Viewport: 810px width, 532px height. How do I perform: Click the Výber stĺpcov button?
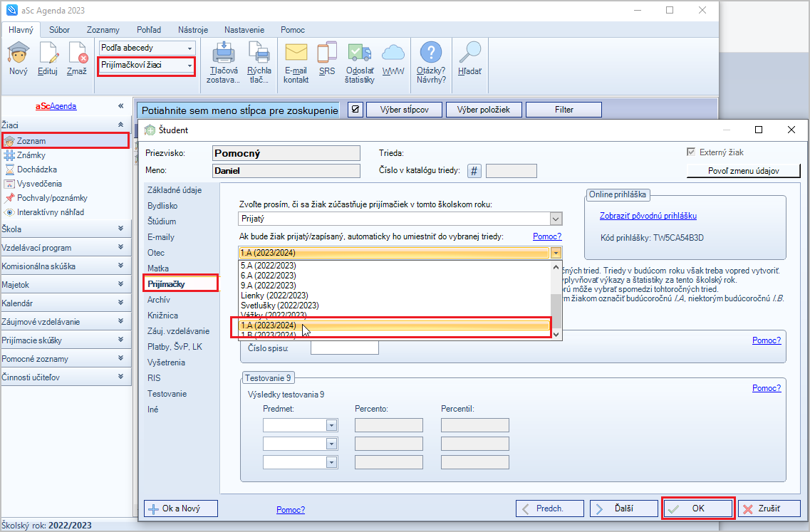(405, 110)
